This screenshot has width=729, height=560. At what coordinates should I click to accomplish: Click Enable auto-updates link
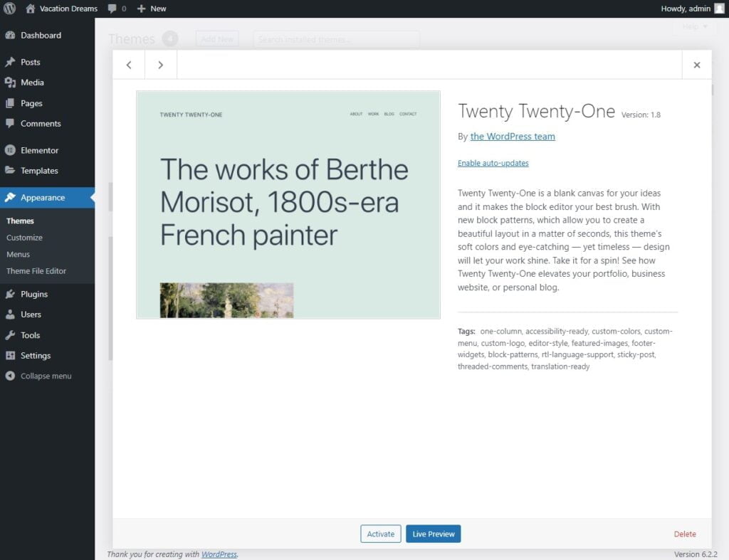click(x=493, y=163)
